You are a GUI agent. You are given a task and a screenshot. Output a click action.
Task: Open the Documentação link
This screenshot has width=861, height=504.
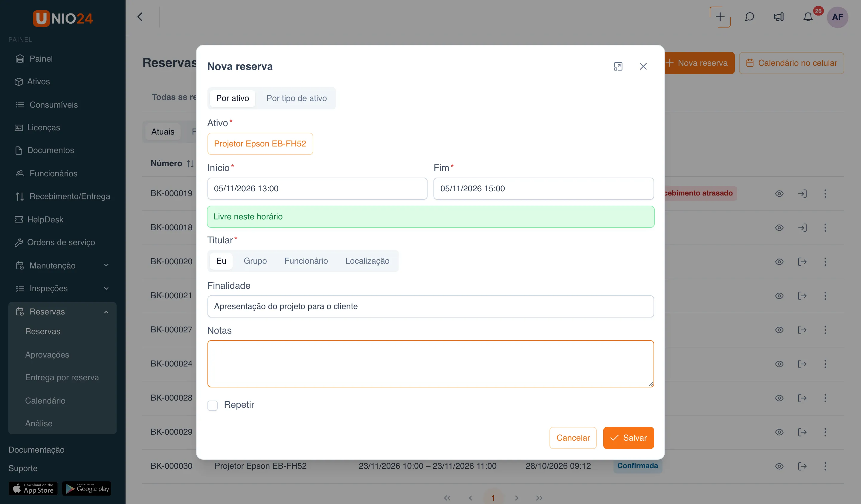pos(36,450)
